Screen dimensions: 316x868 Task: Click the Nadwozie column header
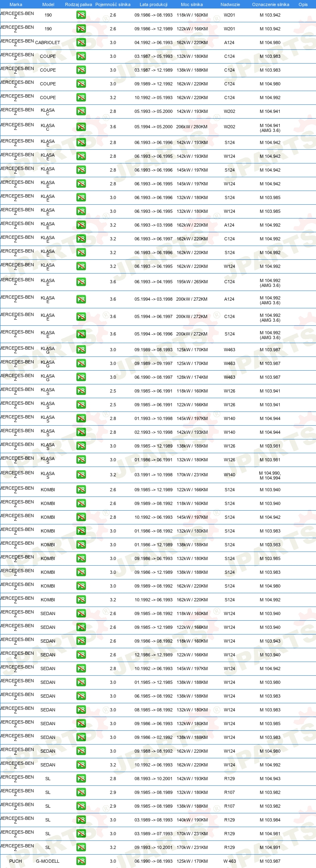[230, 4]
